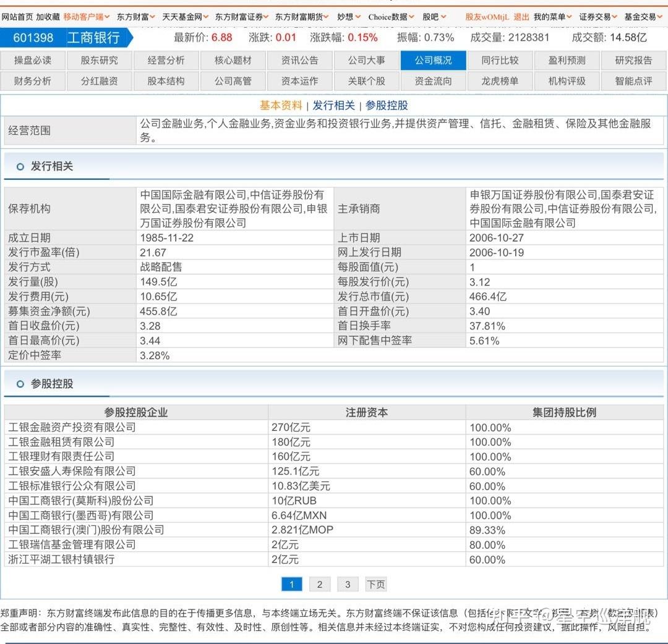The width and height of the screenshot is (668, 644).
Task: Expand 股吧 dropdown
Action: (x=434, y=17)
